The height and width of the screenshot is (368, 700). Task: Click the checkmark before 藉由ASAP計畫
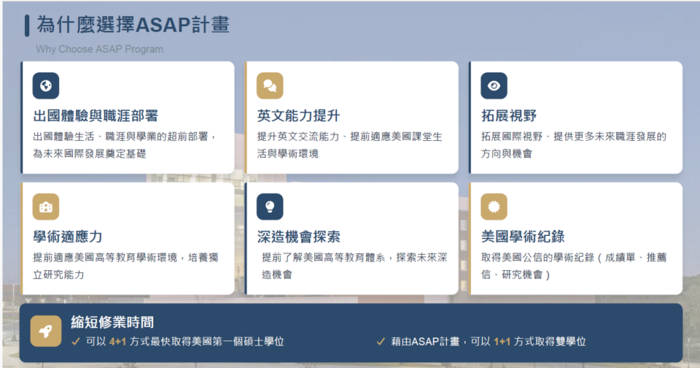point(380,342)
